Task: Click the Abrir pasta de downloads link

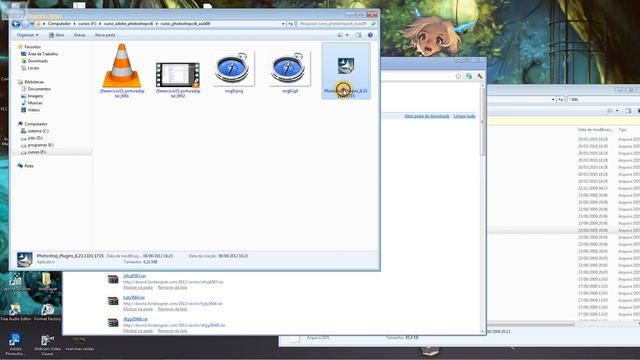Action: point(427,116)
